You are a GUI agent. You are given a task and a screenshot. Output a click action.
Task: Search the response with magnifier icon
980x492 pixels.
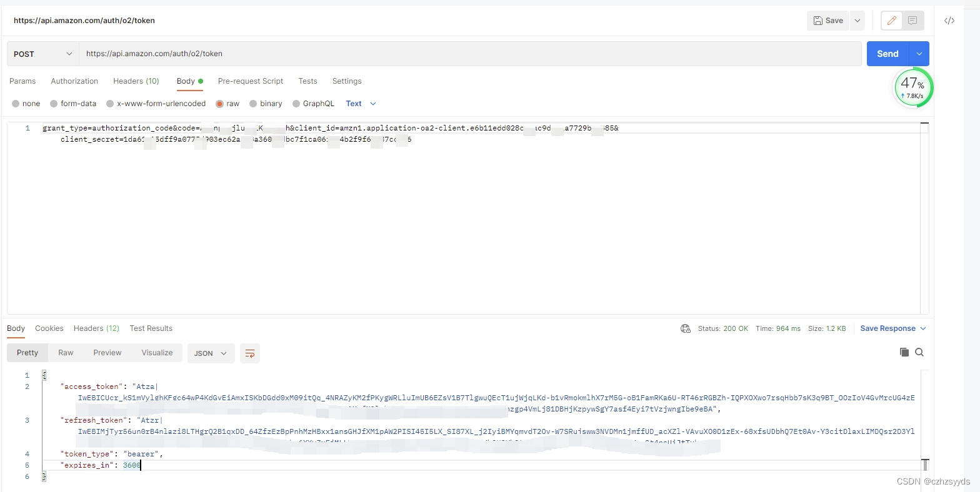click(919, 352)
